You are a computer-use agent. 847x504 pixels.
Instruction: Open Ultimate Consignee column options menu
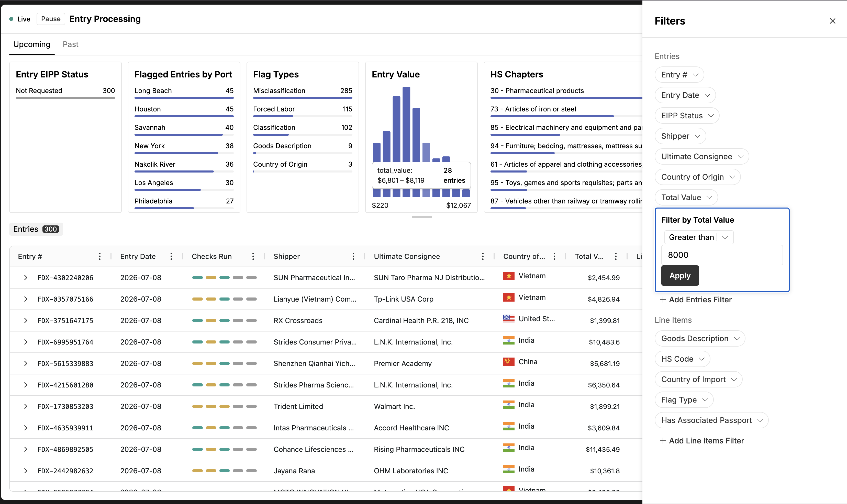[x=483, y=256]
